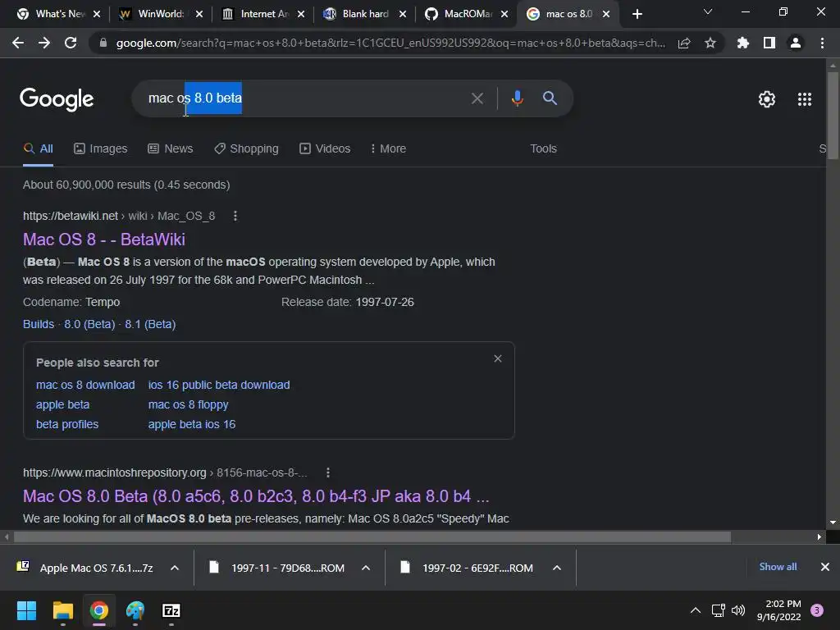This screenshot has height=630, width=840.
Task: Open the Chrome three-dot menu
Action: pos(822,43)
